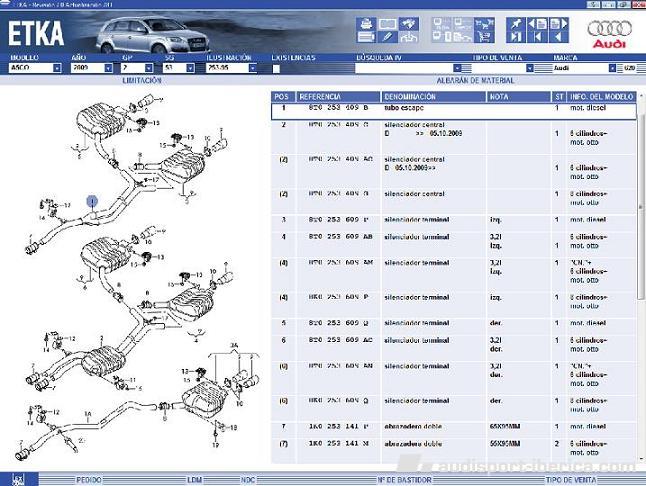Sort by the Referencia column header
This screenshot has width=646, height=486.
(x=338, y=97)
